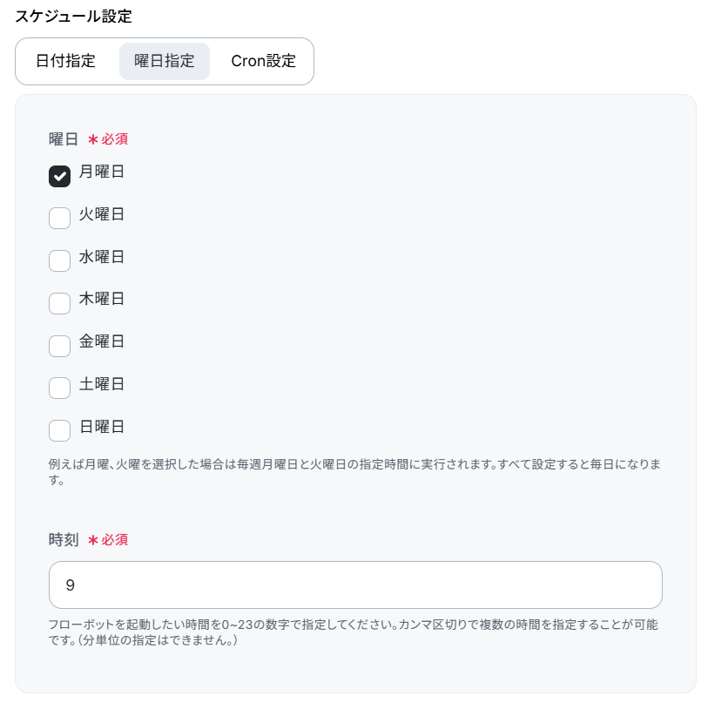The height and width of the screenshot is (716, 728).
Task: Enable the 火曜日 checkbox box
Action: pos(59,219)
